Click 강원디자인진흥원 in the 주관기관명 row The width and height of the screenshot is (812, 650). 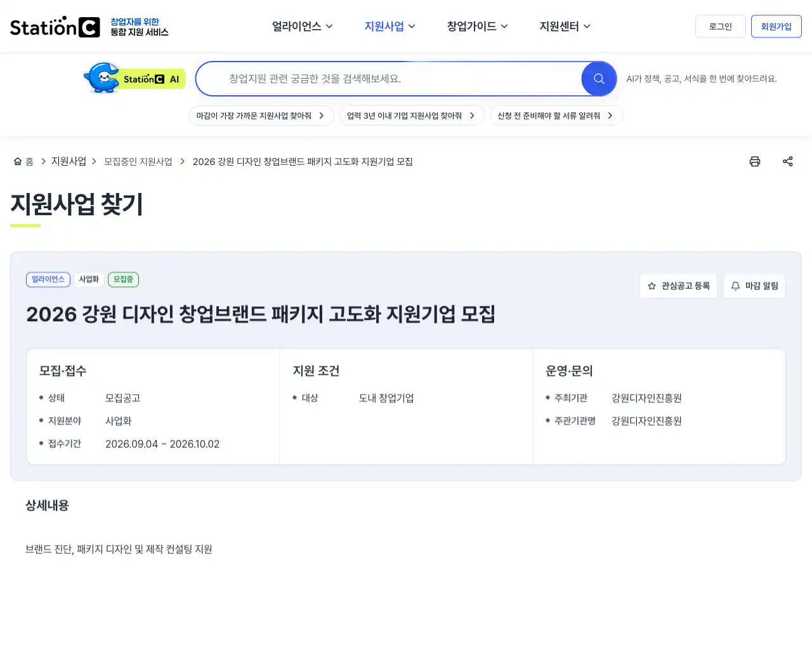[x=646, y=421]
